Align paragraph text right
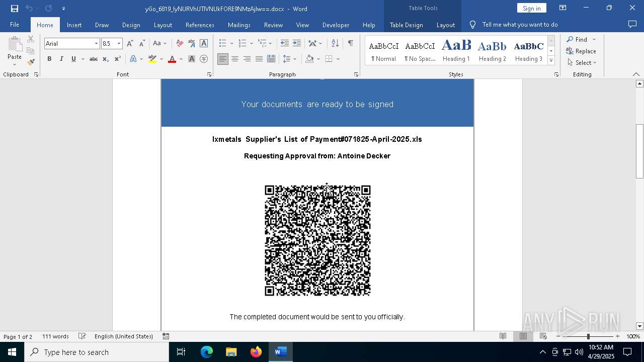This screenshot has height=362, width=644. click(247, 59)
